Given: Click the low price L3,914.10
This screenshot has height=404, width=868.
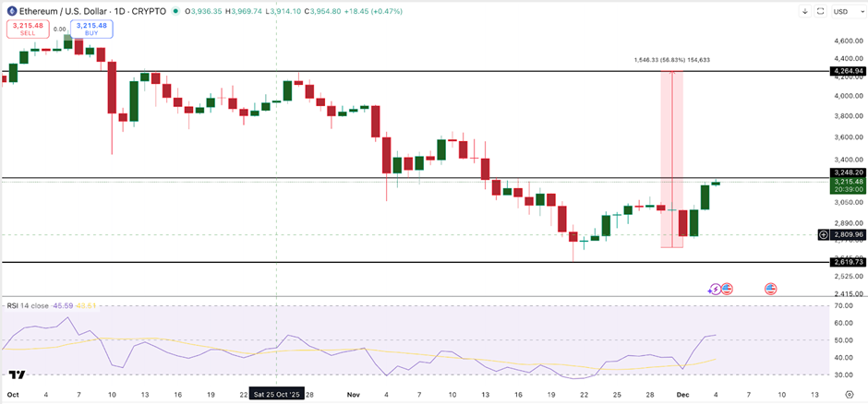Looking at the screenshot, I should pyautogui.click(x=284, y=11).
